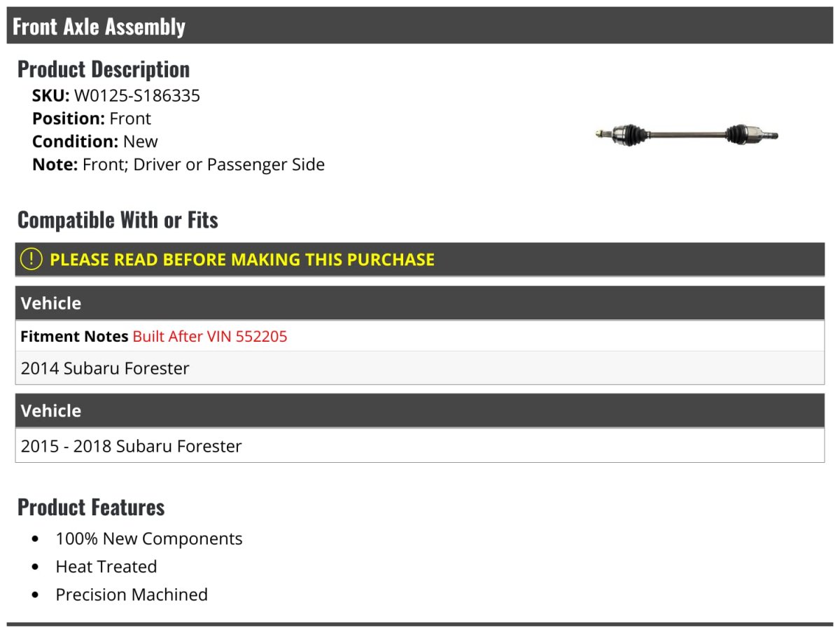Click the Fitment Notes label
840x633 pixels.
point(74,336)
